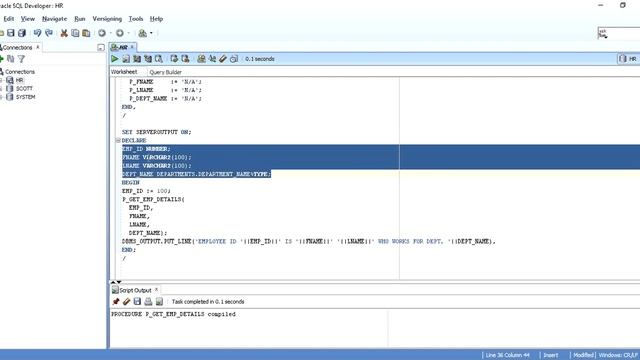Click the Paste icon
This screenshot has height=360, width=640.
(86, 33)
